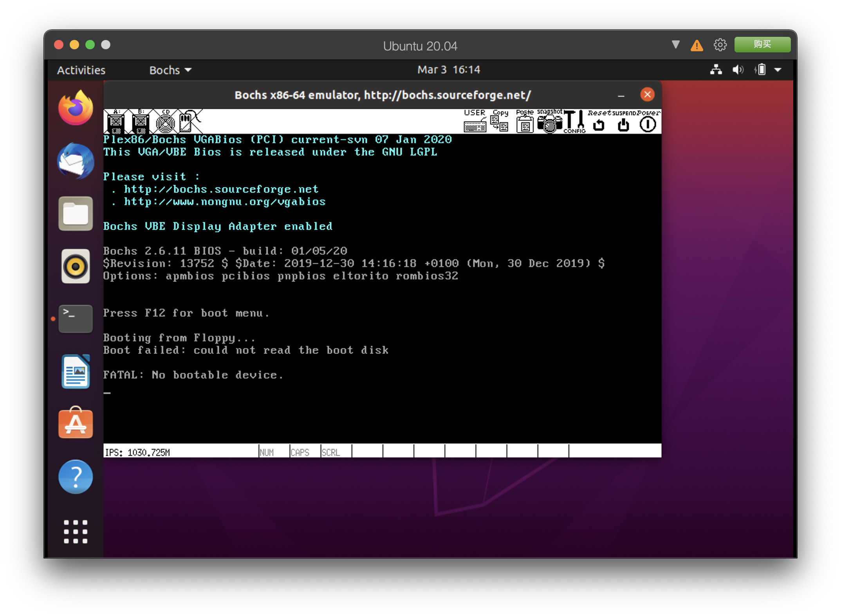This screenshot has width=841, height=616.
Task: Toggle floppy drive B: in Bochs toolbar
Action: (x=141, y=121)
